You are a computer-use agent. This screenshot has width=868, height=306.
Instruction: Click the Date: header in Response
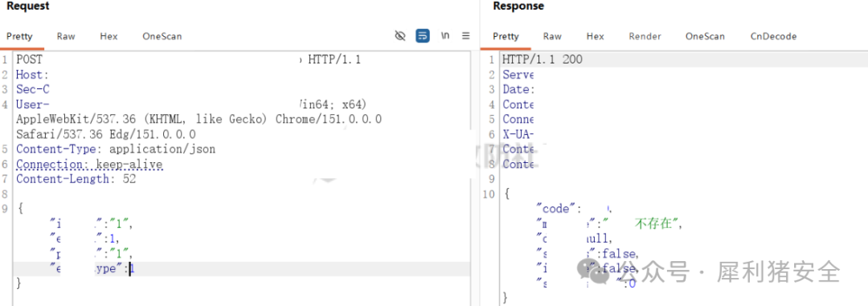point(518,89)
